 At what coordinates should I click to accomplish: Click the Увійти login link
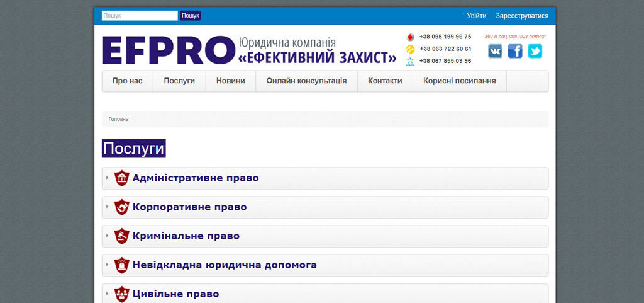tap(477, 16)
